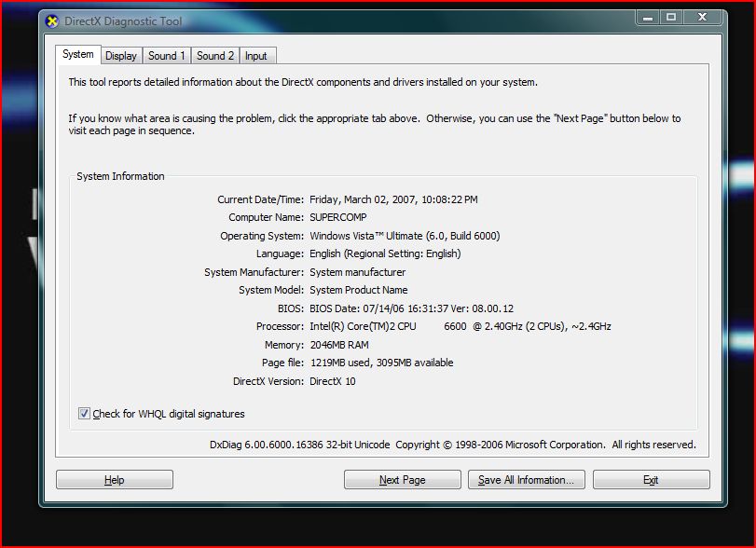Maximize the DirectX Diagnostic Tool window
The image size is (756, 548).
(670, 18)
